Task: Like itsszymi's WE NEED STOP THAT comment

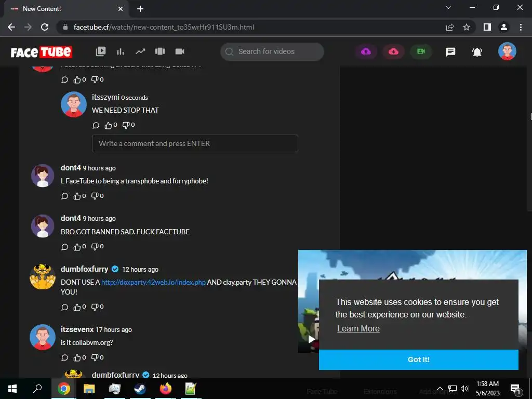Action: 108,126
